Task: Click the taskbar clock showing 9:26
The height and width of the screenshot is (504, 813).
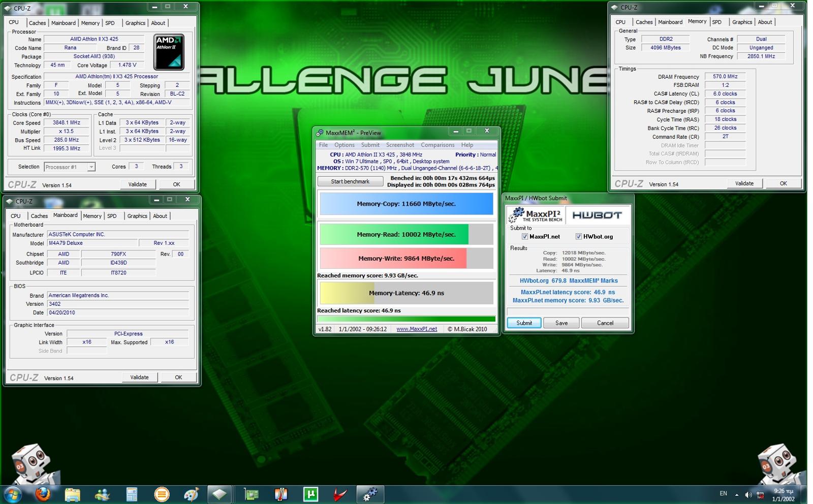Action: (783, 495)
